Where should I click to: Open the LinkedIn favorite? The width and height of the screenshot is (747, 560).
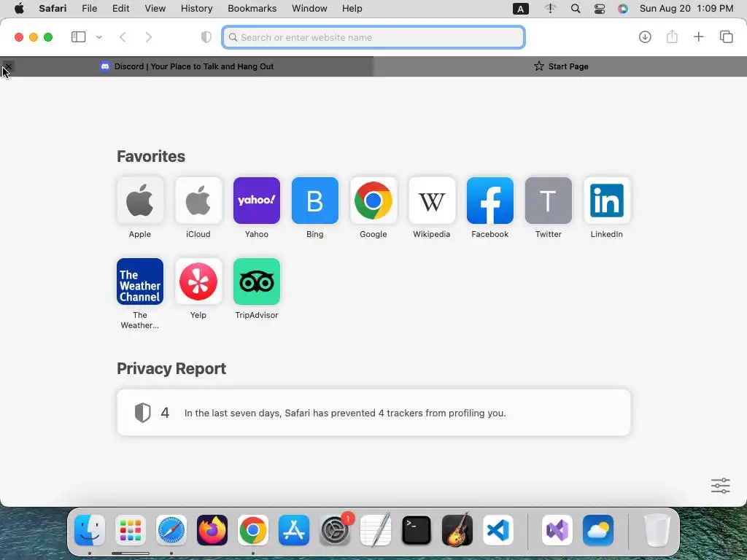tap(606, 201)
